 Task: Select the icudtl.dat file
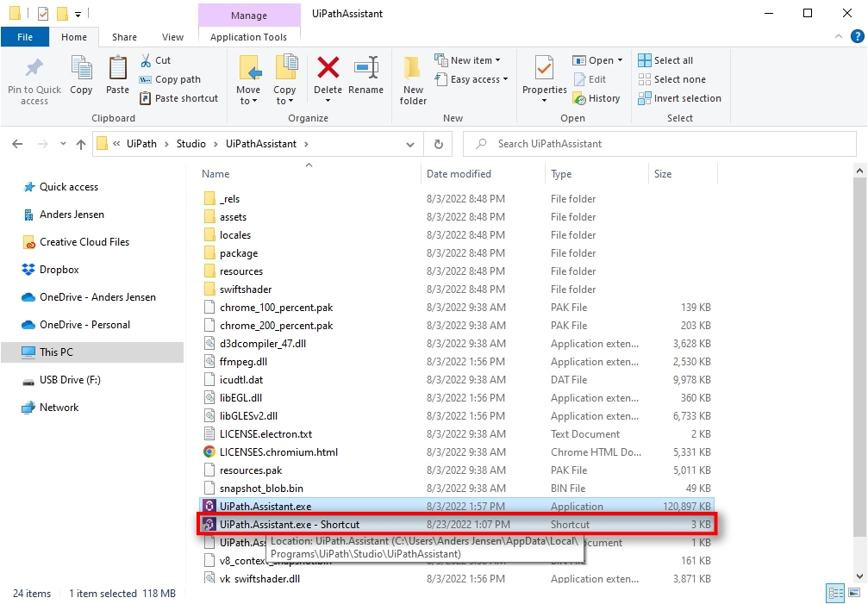click(x=457, y=380)
